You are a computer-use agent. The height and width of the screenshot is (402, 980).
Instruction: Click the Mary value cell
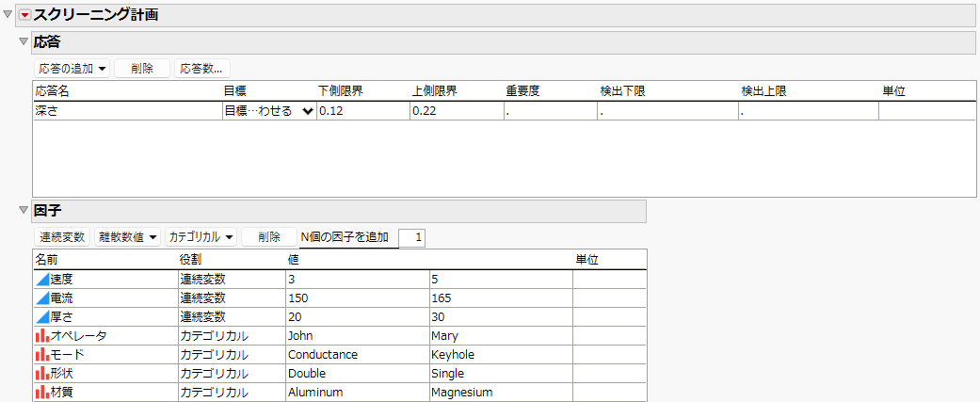[x=500, y=336]
